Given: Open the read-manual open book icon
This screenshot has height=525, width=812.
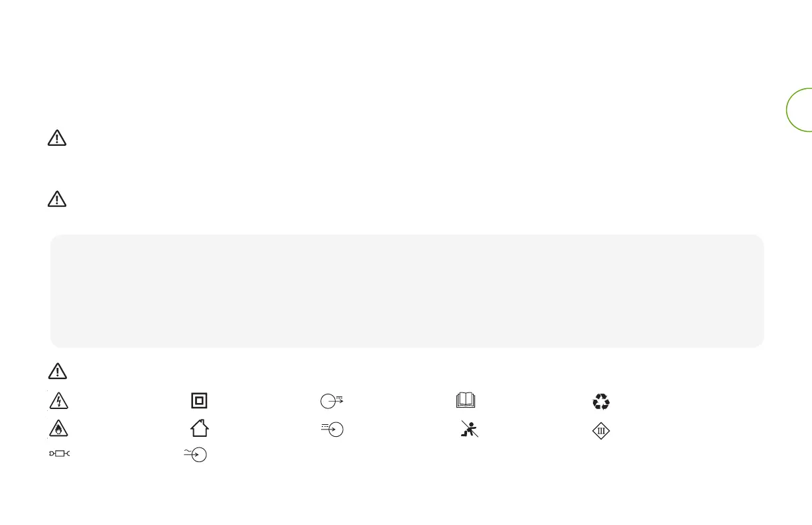Looking at the screenshot, I should pyautogui.click(x=467, y=400).
